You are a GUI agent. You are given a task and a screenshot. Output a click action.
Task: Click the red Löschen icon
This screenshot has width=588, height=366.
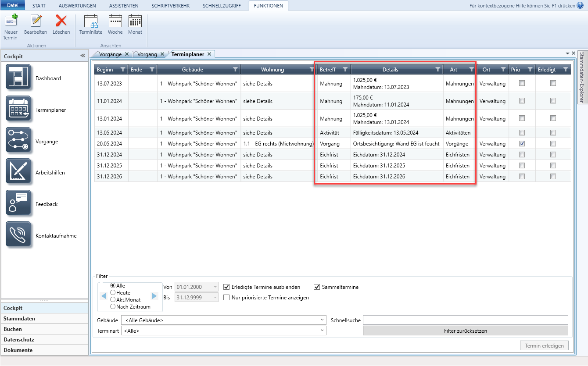point(61,21)
